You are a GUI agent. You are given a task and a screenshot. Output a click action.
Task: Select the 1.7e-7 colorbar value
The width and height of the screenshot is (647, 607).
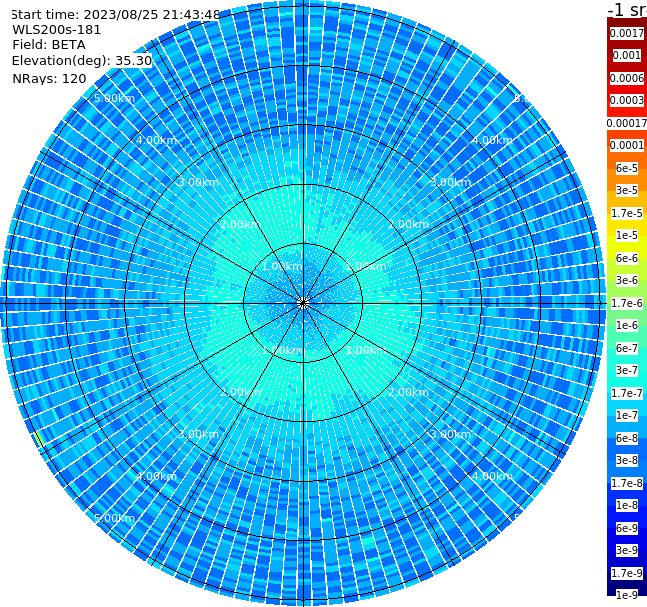pos(627,393)
